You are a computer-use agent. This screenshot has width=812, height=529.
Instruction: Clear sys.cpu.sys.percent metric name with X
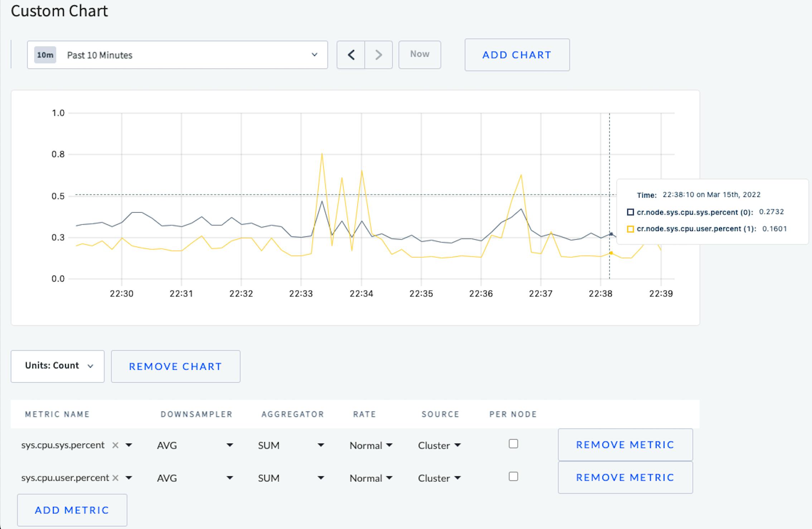(x=115, y=445)
